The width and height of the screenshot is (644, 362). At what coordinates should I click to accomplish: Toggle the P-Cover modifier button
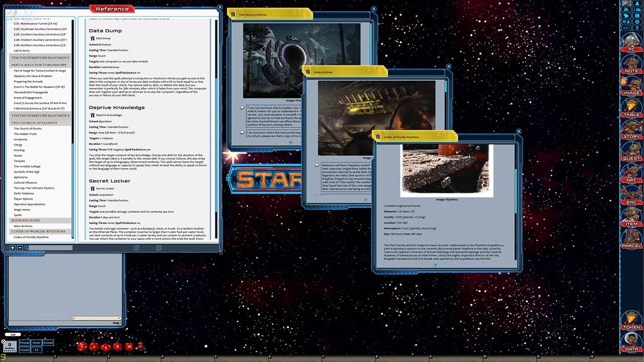(25, 343)
